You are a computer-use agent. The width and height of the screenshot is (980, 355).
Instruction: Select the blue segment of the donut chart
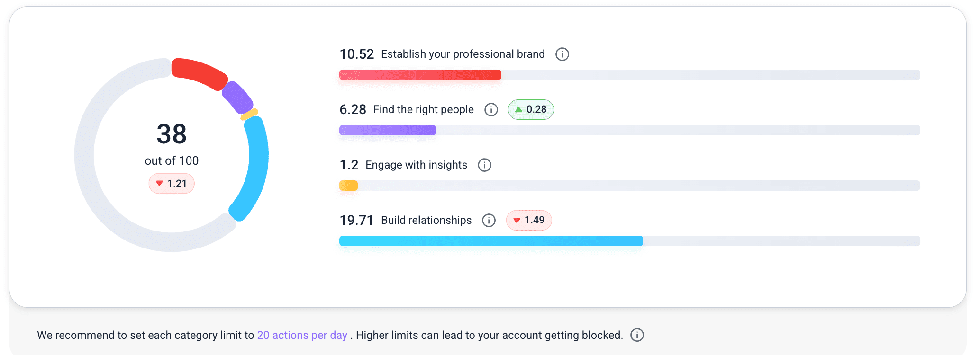coord(256,166)
